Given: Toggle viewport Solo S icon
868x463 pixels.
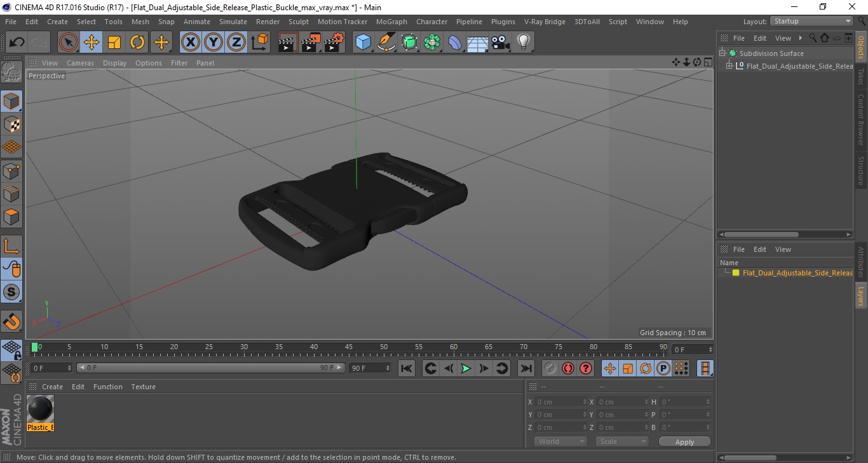Looking at the screenshot, I should tap(11, 292).
